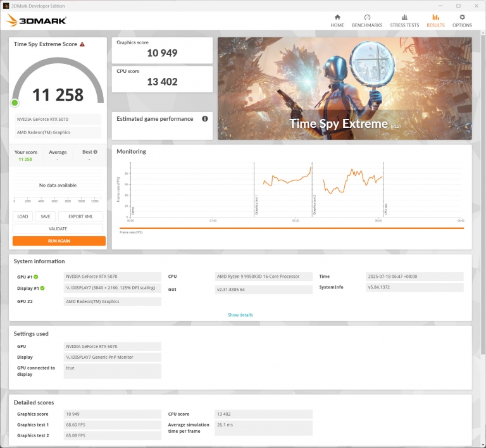Click the Detailed scores 10 949 graphics score field
486x448 pixels.
pyautogui.click(x=112, y=414)
